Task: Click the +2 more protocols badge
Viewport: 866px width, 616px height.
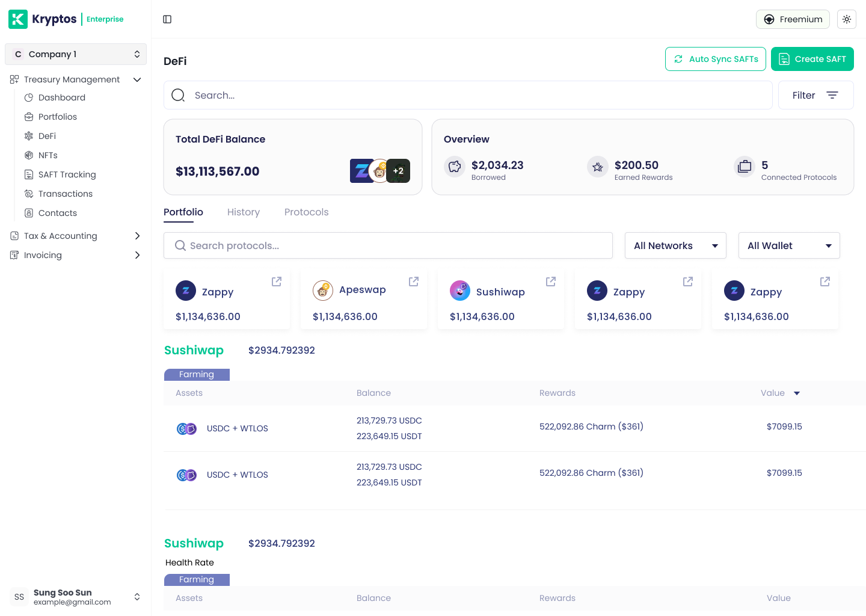Action: coord(398,171)
